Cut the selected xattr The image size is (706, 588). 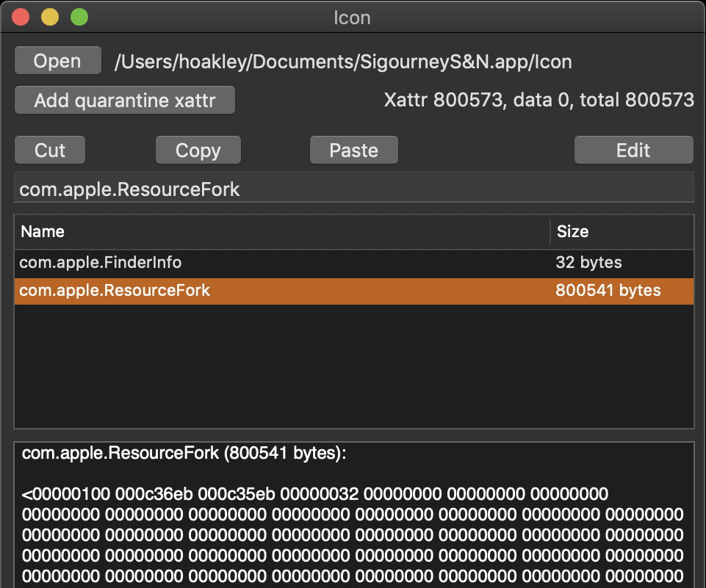point(50,150)
